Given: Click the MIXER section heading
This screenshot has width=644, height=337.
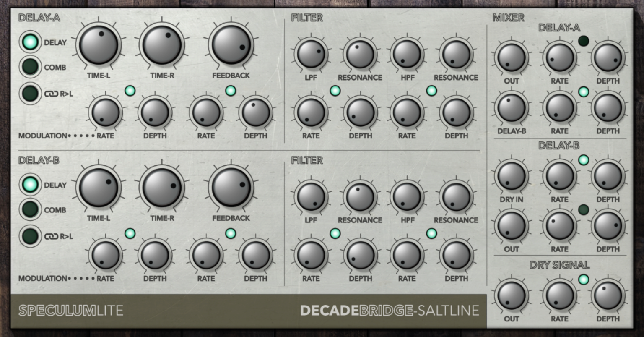Looking at the screenshot, I should pos(508,18).
